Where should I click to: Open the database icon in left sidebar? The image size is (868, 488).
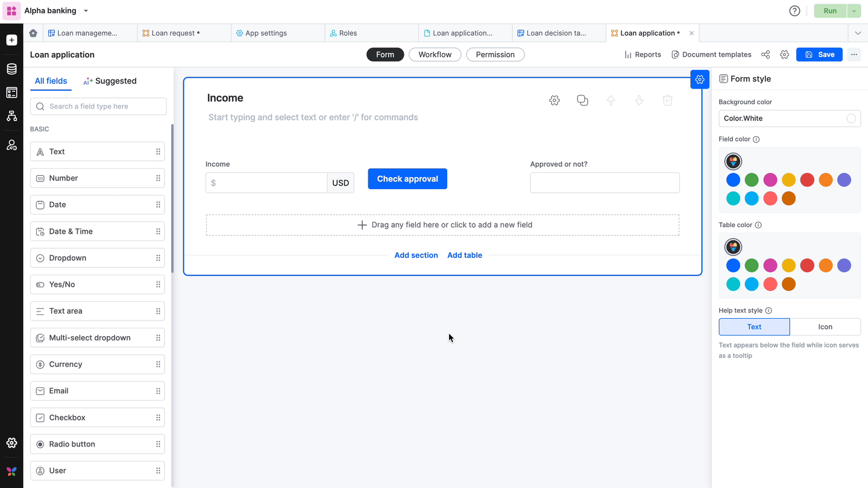[x=11, y=69]
